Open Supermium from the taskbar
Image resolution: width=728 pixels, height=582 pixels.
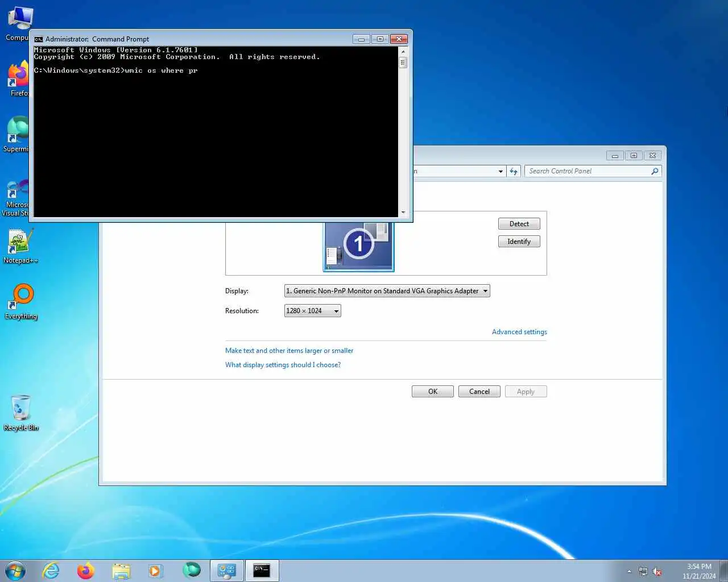click(x=192, y=569)
